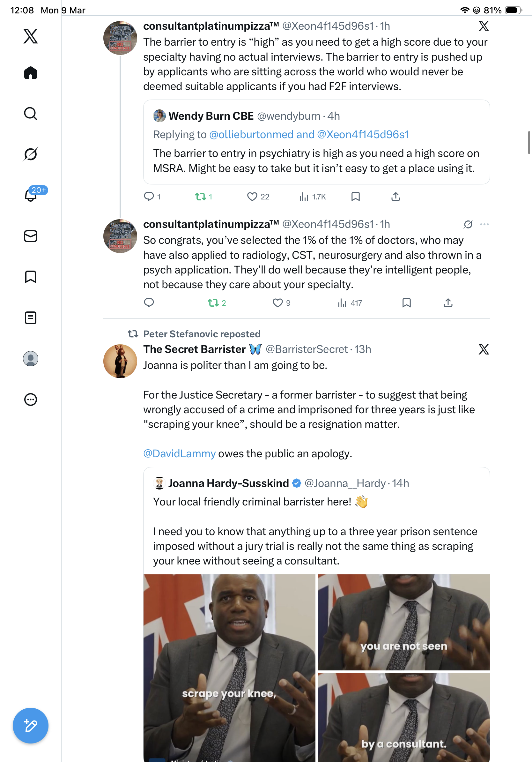532x762 pixels.
Task: Open @ollieburtonmed mention in quoted reply
Action: [251, 134]
